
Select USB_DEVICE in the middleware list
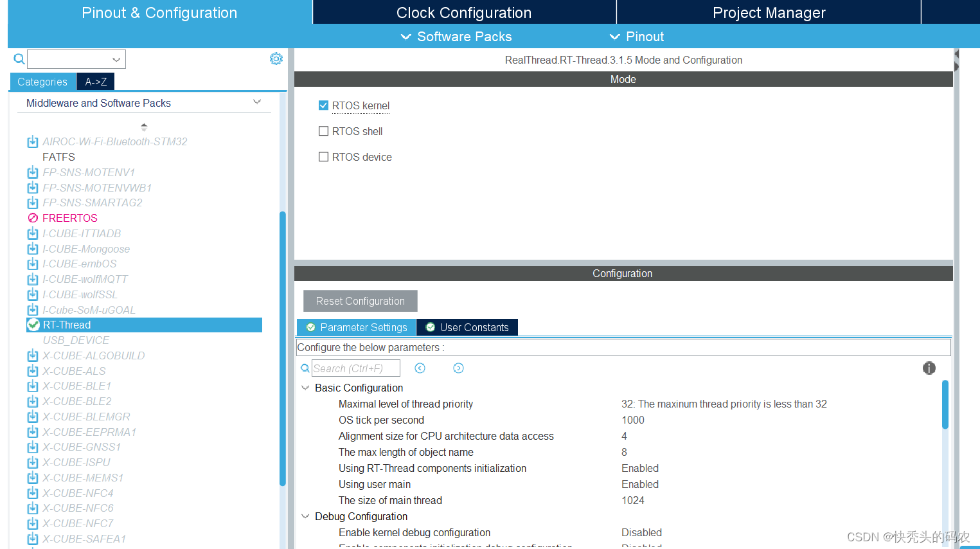point(76,340)
